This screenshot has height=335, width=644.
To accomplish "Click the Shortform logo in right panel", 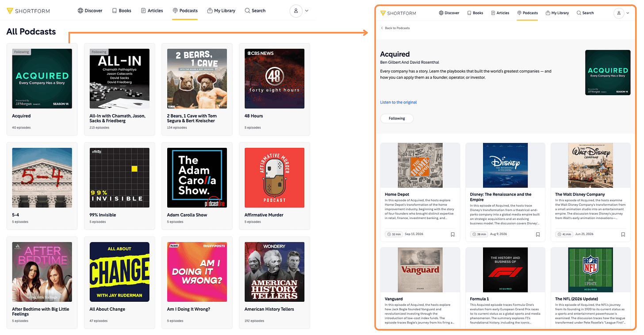I will [398, 13].
